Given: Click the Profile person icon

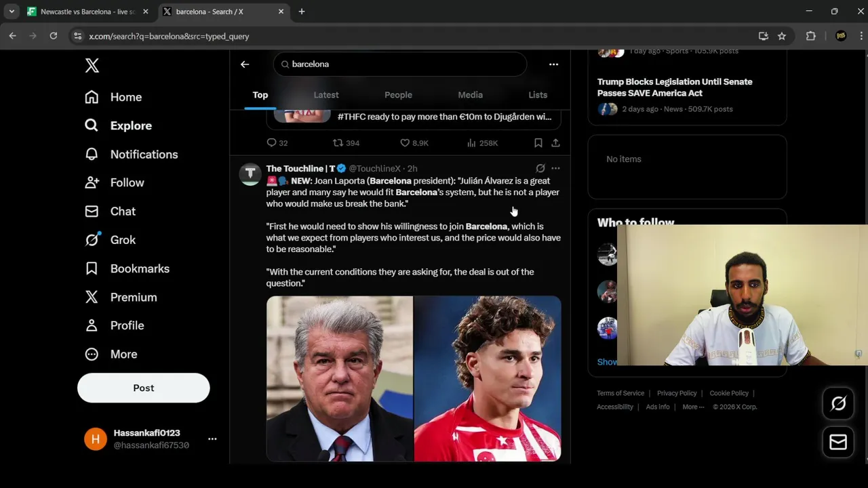Looking at the screenshot, I should pyautogui.click(x=92, y=325).
